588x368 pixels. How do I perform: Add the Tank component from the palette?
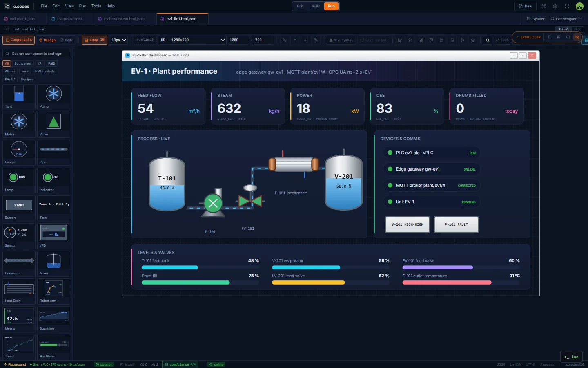pos(19,97)
